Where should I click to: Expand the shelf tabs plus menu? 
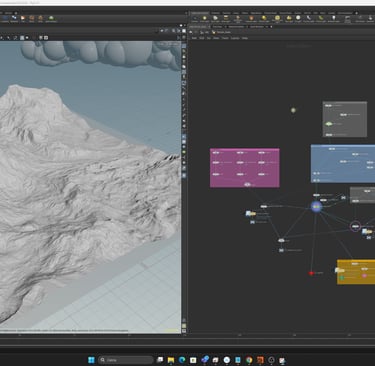(x=356, y=13)
